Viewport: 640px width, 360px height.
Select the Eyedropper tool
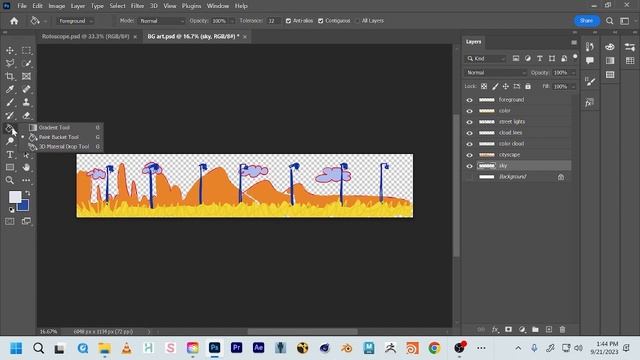click(x=10, y=89)
